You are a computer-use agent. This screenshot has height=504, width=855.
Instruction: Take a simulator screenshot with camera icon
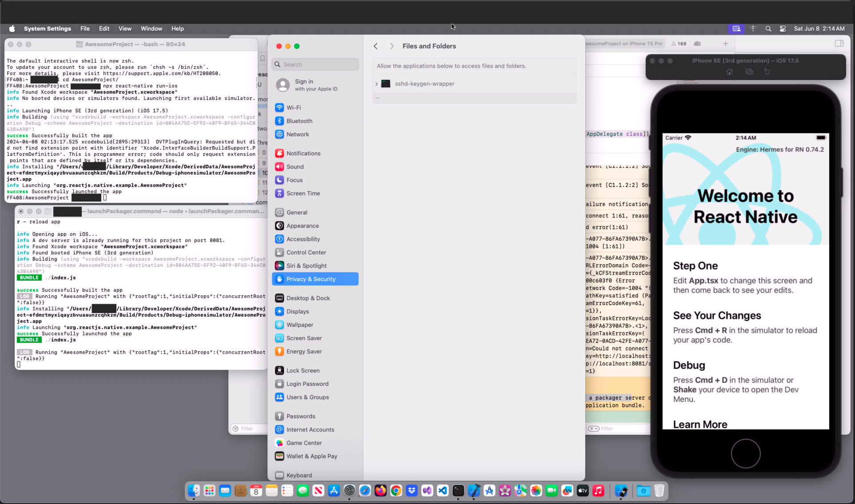point(749,72)
